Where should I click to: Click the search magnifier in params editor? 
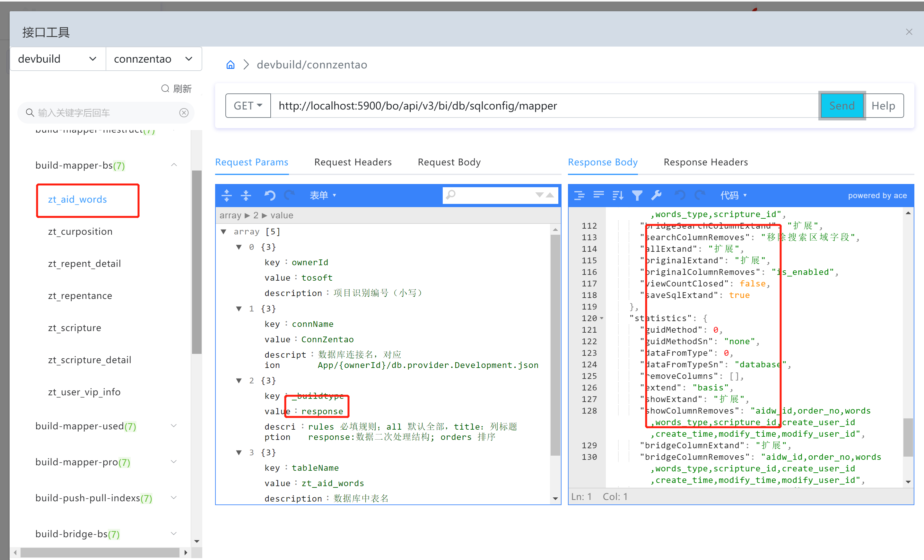[x=451, y=195]
